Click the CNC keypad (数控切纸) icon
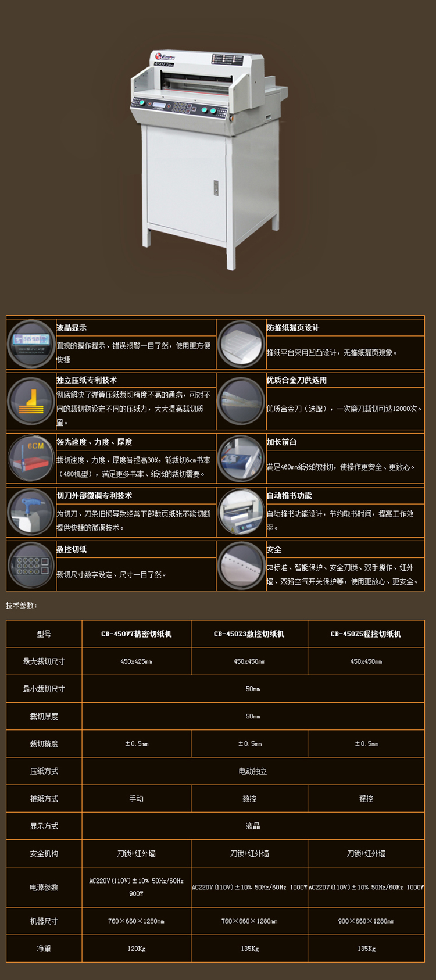This screenshot has width=436, height=980. 31,566
